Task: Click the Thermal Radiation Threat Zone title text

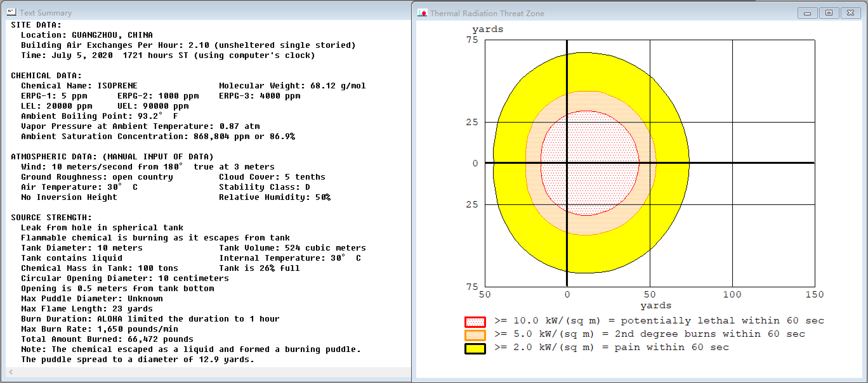Action: tap(487, 13)
